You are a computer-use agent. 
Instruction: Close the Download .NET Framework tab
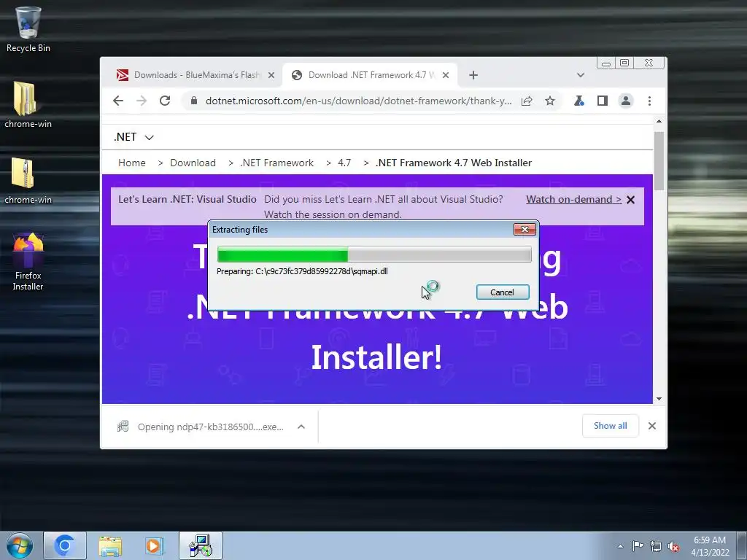[x=446, y=75]
